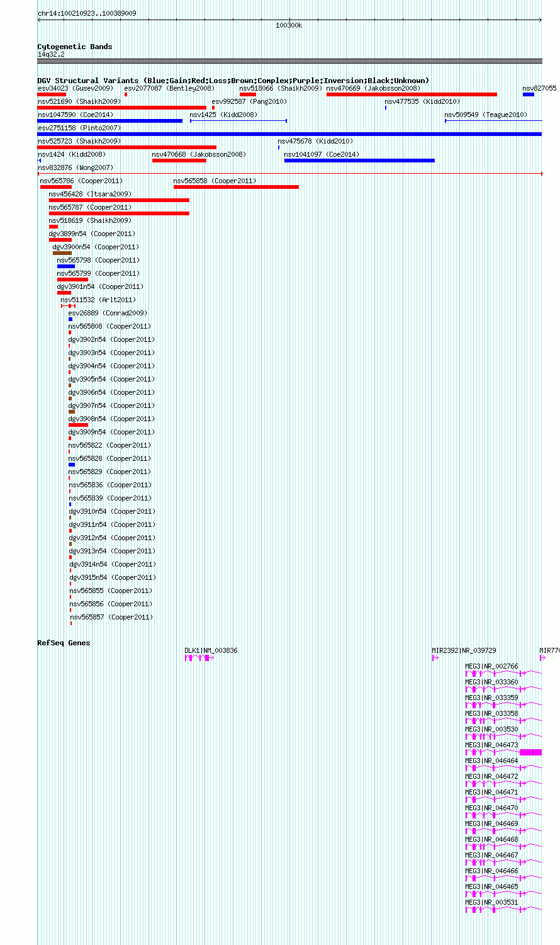Screen dimensions: 560x945
Task: Click the dgv3899n54 (Cooper2011) label
Action: coord(92,234)
